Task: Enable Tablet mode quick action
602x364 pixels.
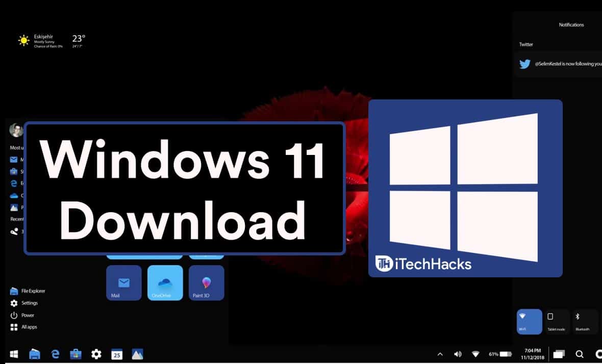Action: coord(557,322)
